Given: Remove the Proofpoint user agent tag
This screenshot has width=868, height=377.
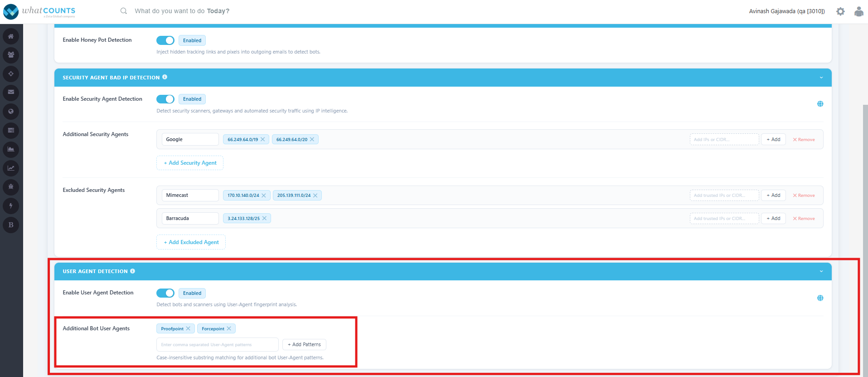Looking at the screenshot, I should point(188,328).
